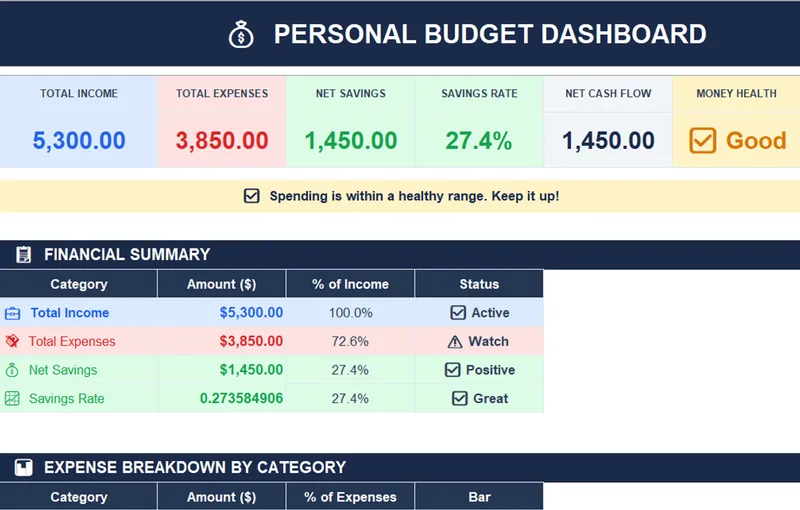
Task: Select the TOTAL INCOME card label
Action: click(79, 93)
